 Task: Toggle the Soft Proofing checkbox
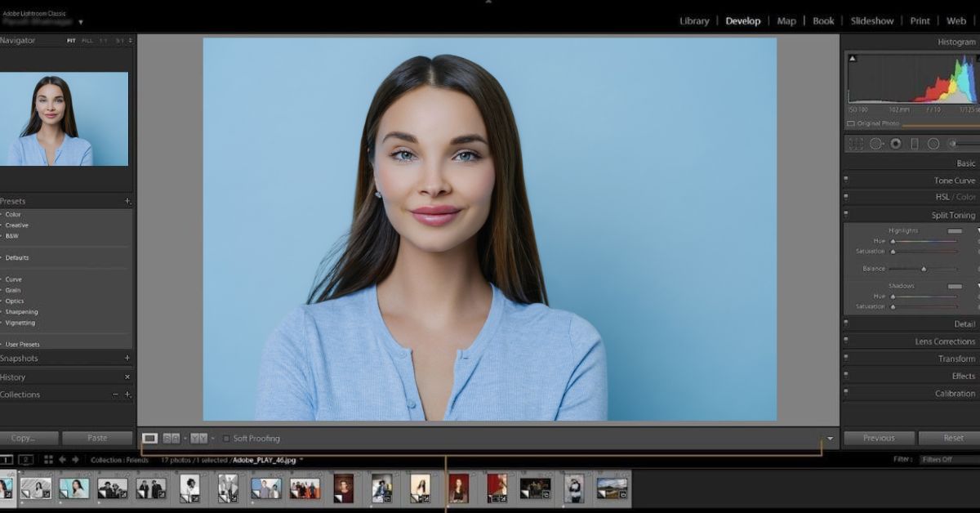tap(226, 439)
